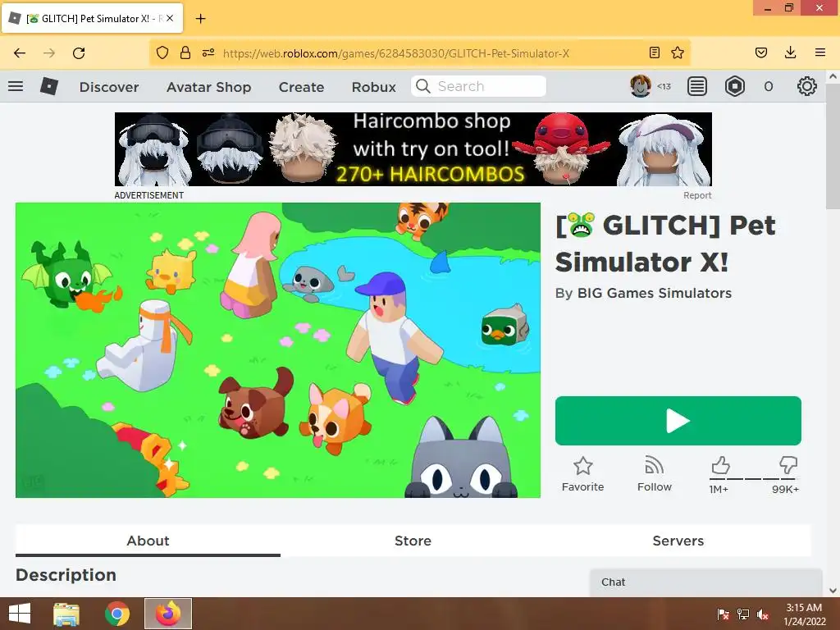Click the Haircombo shop ad banner
This screenshot has width=840, height=630.
413,149
